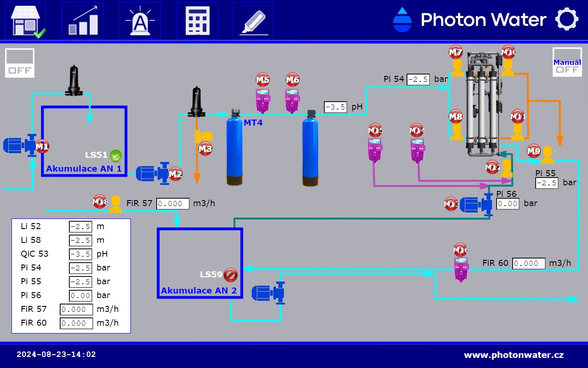Select the M18 yellow valve

pyautogui.click(x=116, y=204)
